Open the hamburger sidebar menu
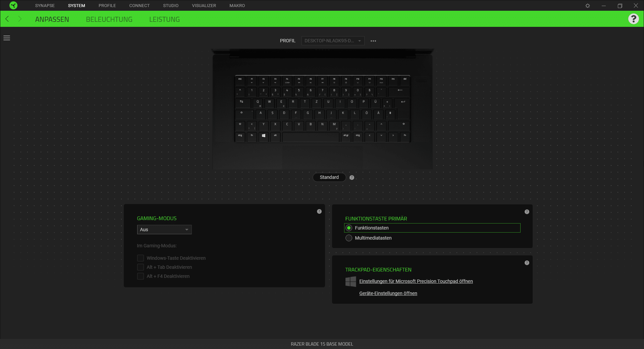This screenshot has width=644, height=349. point(7,38)
